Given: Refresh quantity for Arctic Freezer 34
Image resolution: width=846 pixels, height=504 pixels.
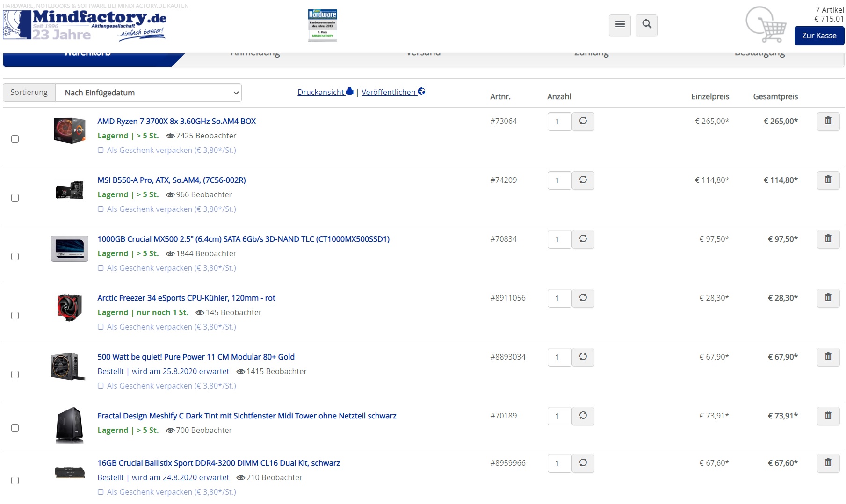Looking at the screenshot, I should point(583,298).
